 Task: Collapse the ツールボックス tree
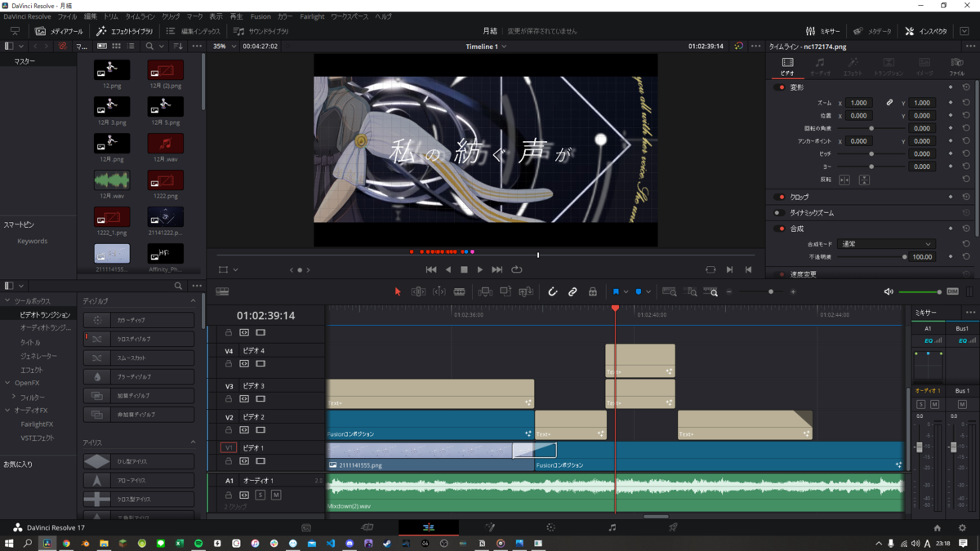click(7, 301)
